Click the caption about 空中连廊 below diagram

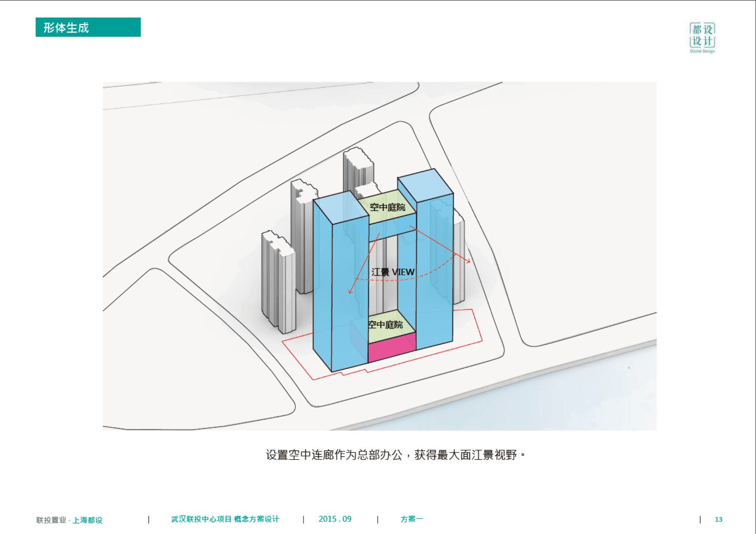click(x=395, y=455)
